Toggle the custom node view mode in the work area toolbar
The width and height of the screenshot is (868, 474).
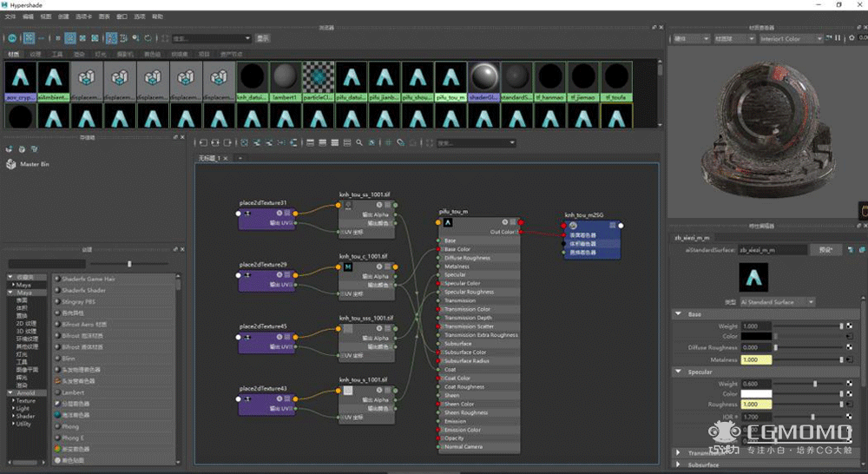(347, 143)
